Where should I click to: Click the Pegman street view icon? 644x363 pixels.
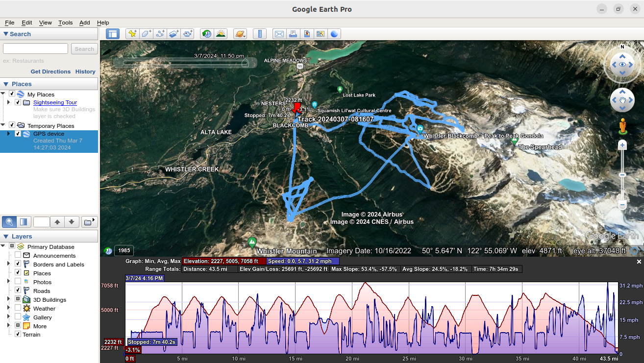[623, 126]
